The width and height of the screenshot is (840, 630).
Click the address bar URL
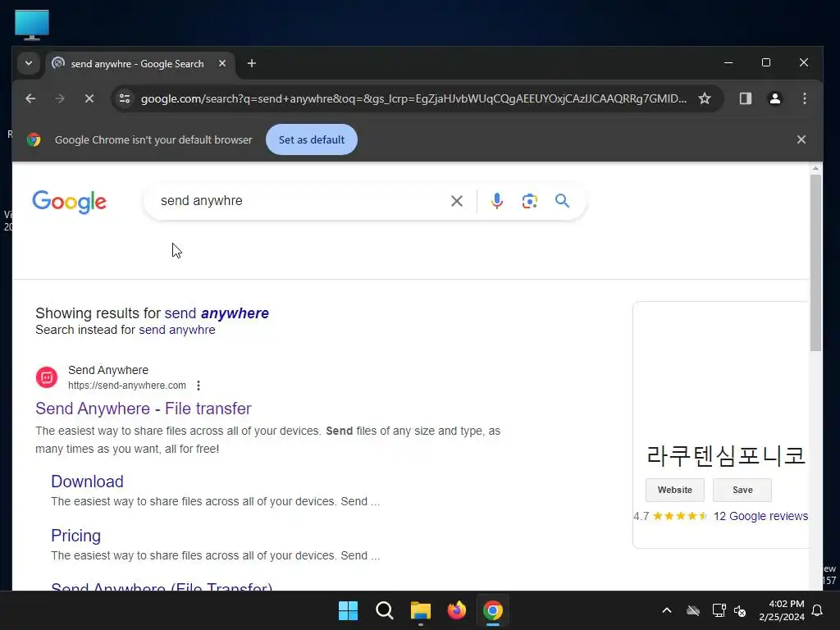(x=413, y=98)
